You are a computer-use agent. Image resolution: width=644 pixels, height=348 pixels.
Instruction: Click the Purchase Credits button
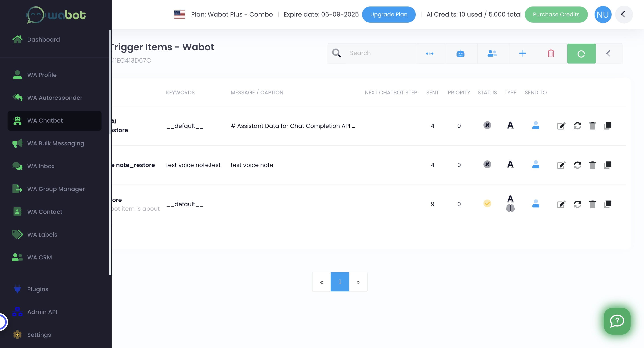pos(556,15)
